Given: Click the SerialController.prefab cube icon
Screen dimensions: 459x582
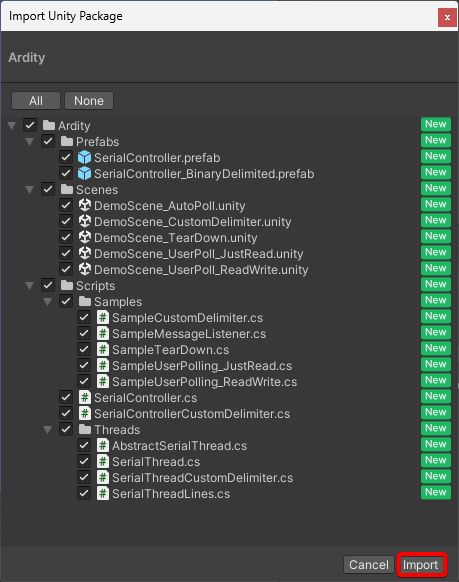Looking at the screenshot, I should pyautogui.click(x=84, y=157).
